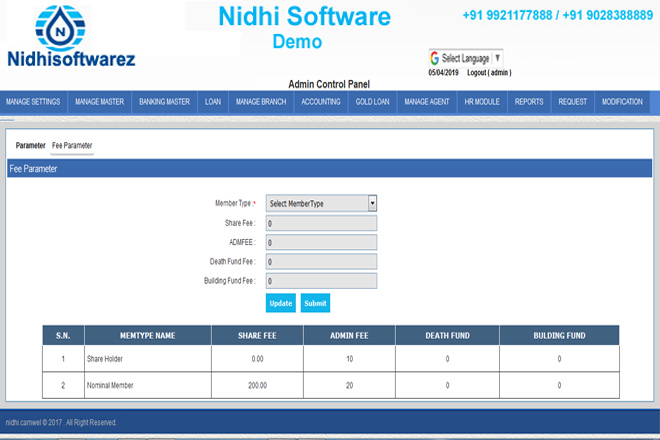Open the BANKING MASTER menu
Image resolution: width=660 pixels, height=440 pixels.
point(165,102)
